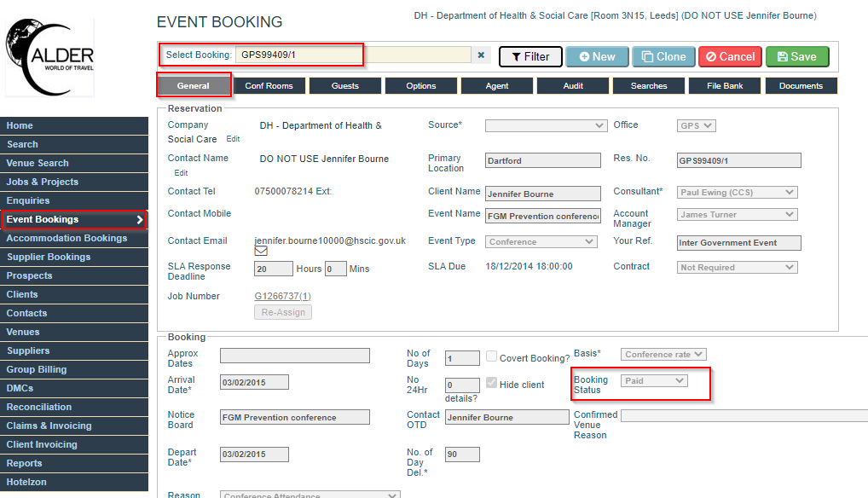Viewport: 868px width, 498px height.
Task: Open Supplier Bookings in the sidebar
Action: (74, 258)
